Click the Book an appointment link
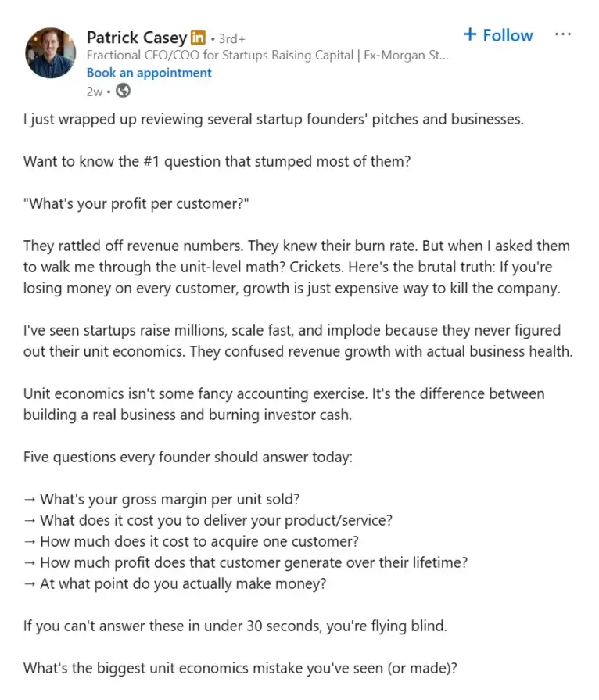 pyautogui.click(x=149, y=73)
